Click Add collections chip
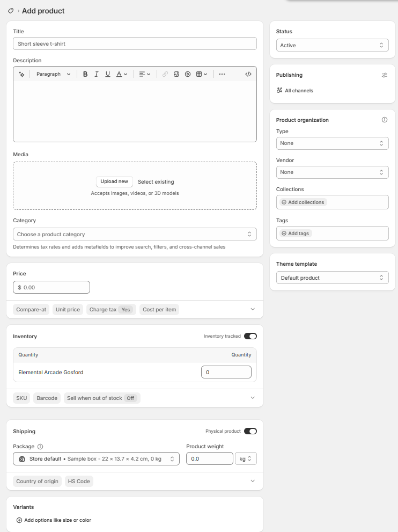 pyautogui.click(x=303, y=202)
